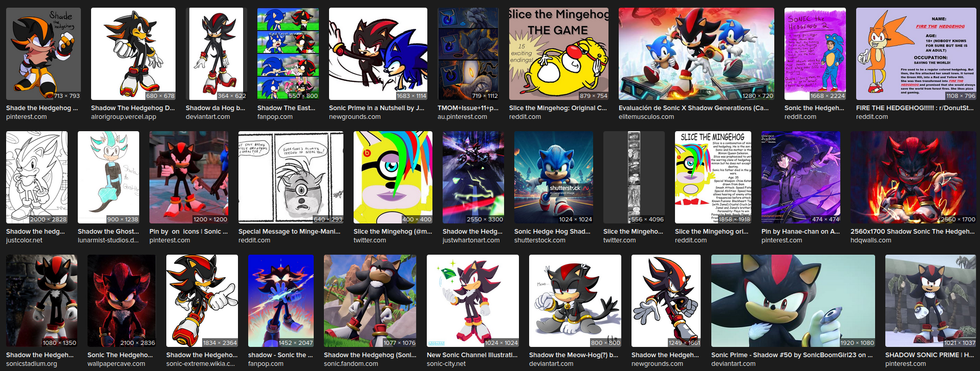The height and width of the screenshot is (371, 980).
Task: Open the 2560x1700 Shadow Sonic wallpaper image
Action: coord(913,177)
